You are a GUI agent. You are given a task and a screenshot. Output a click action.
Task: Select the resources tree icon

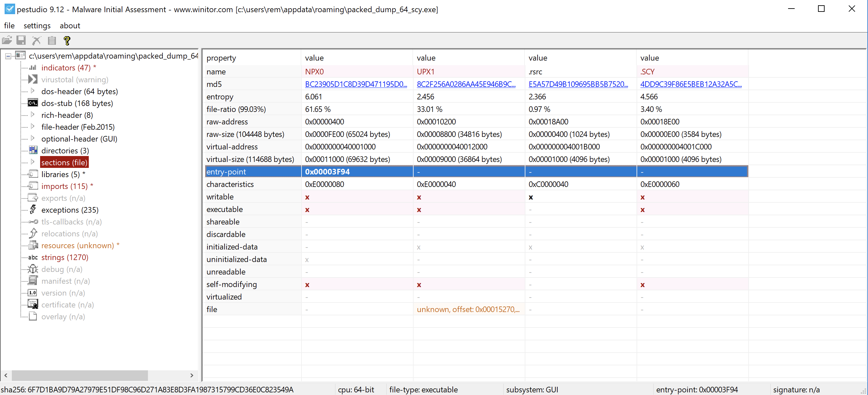pos(33,245)
